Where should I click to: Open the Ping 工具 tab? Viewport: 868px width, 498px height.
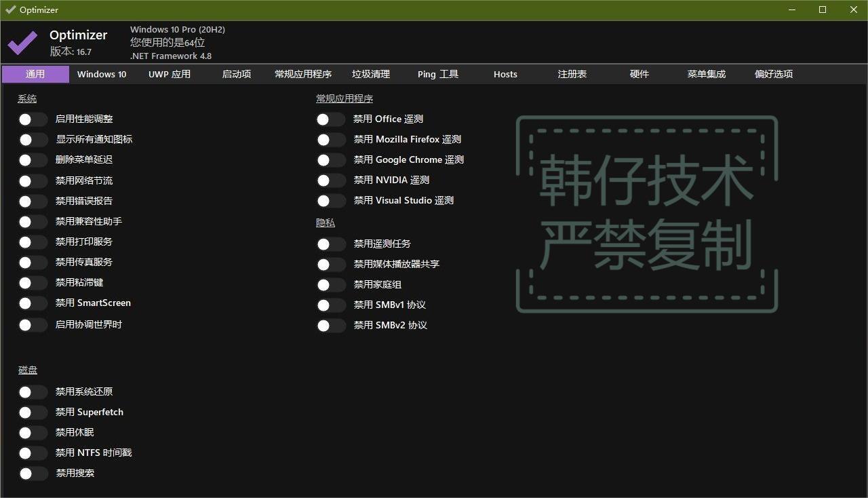(438, 74)
